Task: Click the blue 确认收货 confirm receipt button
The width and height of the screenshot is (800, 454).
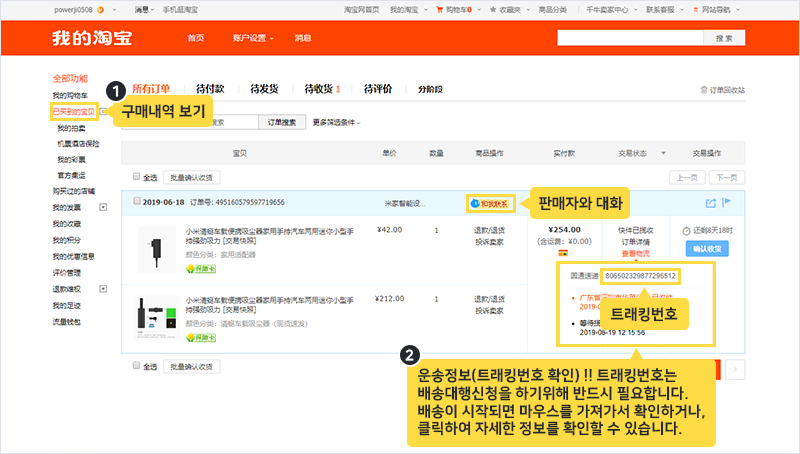Action: click(x=707, y=249)
